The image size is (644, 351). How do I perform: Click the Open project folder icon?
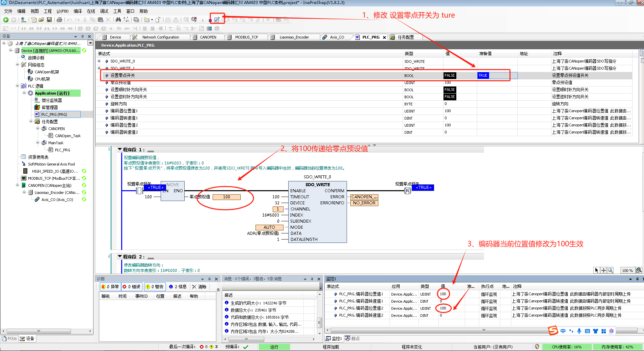41,20
